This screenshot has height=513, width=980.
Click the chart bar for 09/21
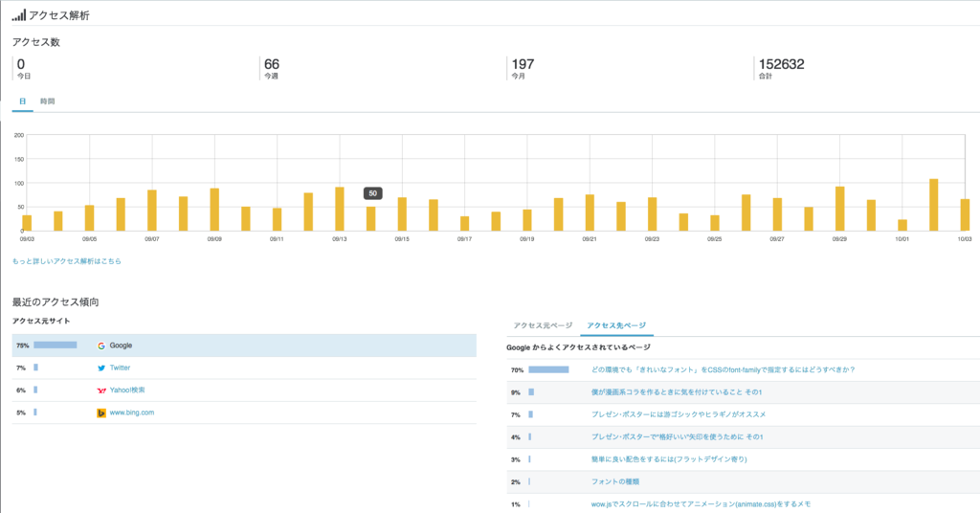pyautogui.click(x=590, y=212)
